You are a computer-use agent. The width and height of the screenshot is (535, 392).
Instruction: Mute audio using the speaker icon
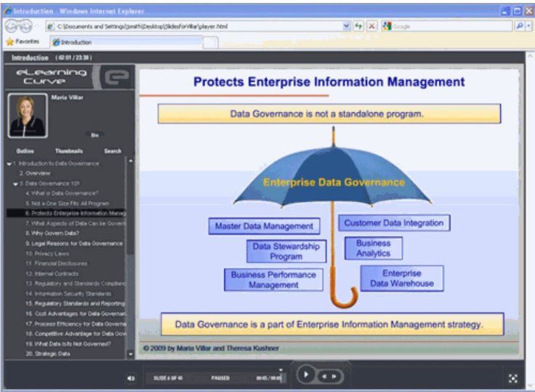click(x=131, y=378)
